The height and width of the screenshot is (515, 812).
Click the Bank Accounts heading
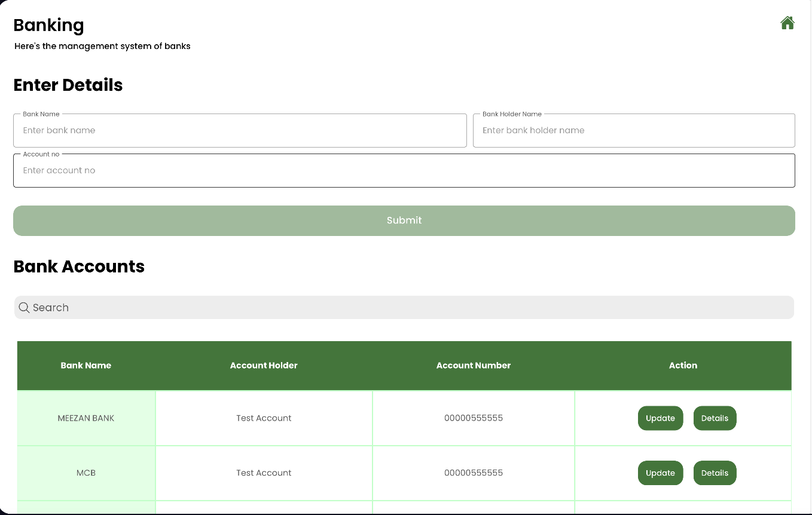coord(79,266)
